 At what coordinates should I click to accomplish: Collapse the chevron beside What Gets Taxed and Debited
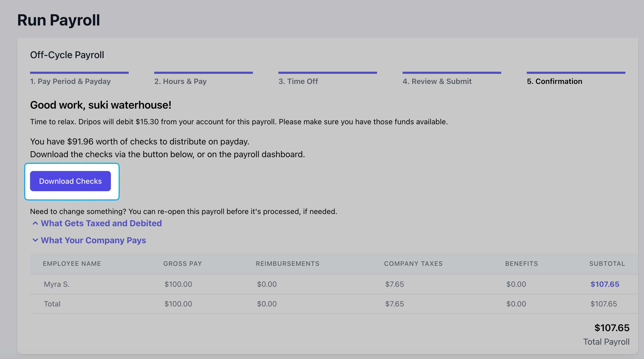(x=35, y=223)
